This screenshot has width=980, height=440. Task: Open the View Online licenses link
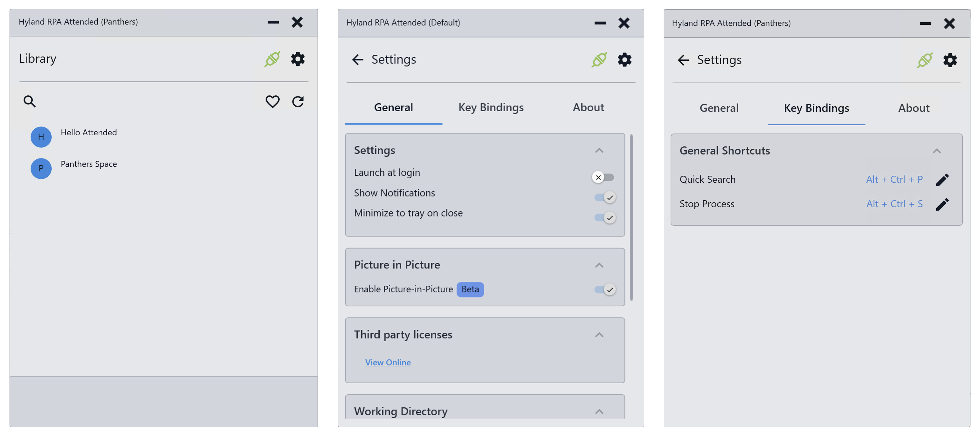[x=388, y=362]
